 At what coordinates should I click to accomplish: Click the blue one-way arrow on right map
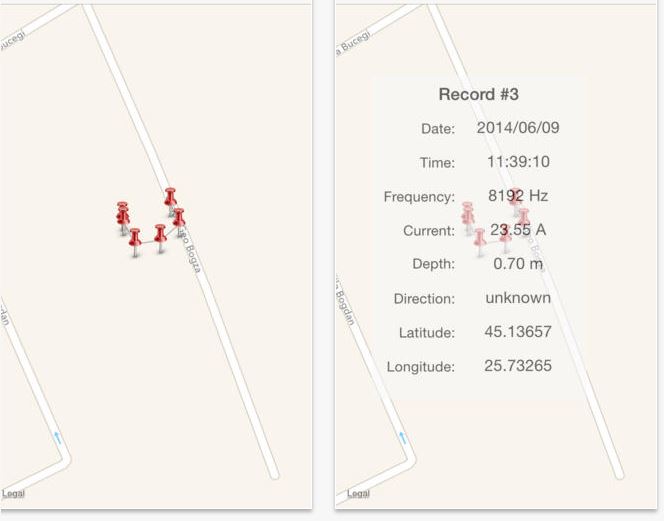coord(402,437)
